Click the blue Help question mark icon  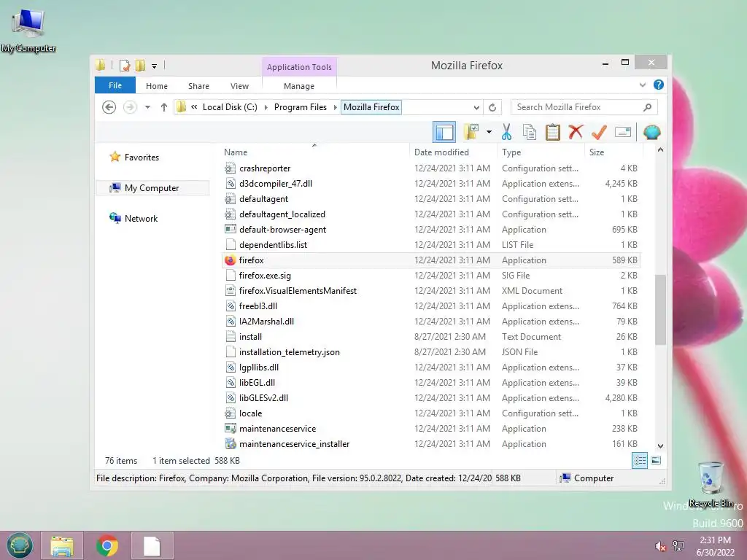coord(659,85)
